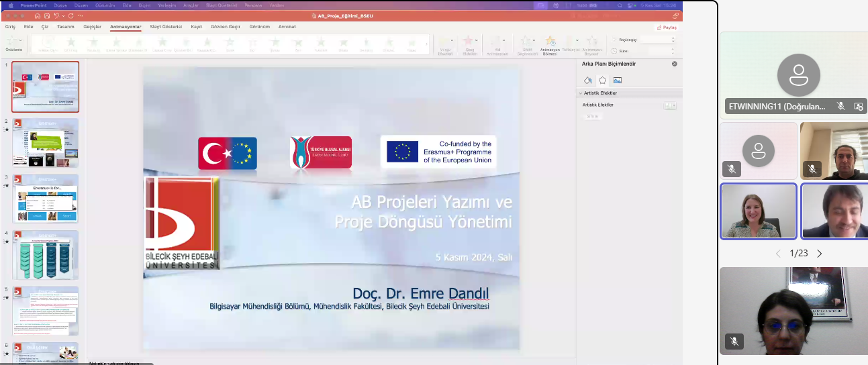
Task: Click the Erasmus+ co-funded logo on slide
Action: [438, 152]
